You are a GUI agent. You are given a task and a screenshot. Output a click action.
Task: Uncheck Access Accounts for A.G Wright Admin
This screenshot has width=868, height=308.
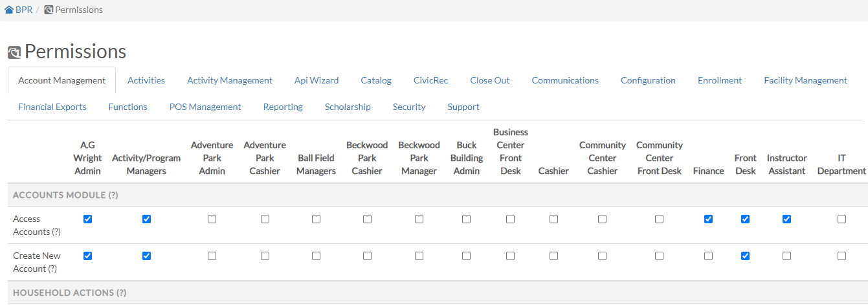(88, 219)
